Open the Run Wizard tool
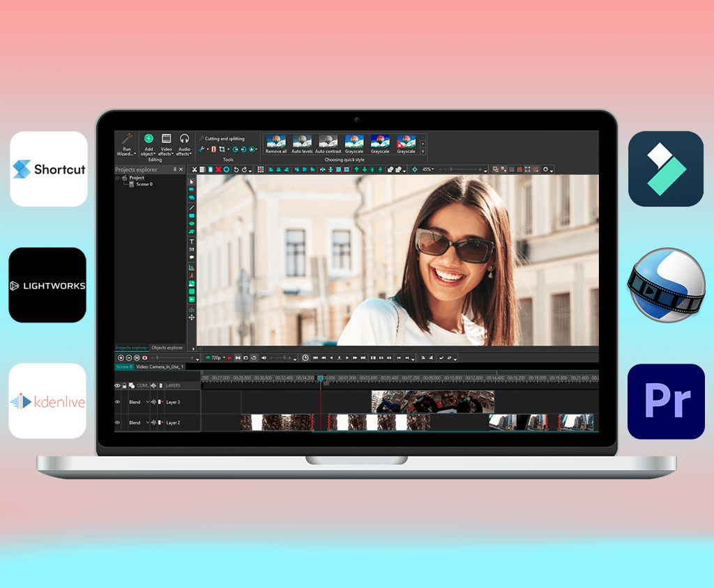The height and width of the screenshot is (588, 714). click(127, 145)
